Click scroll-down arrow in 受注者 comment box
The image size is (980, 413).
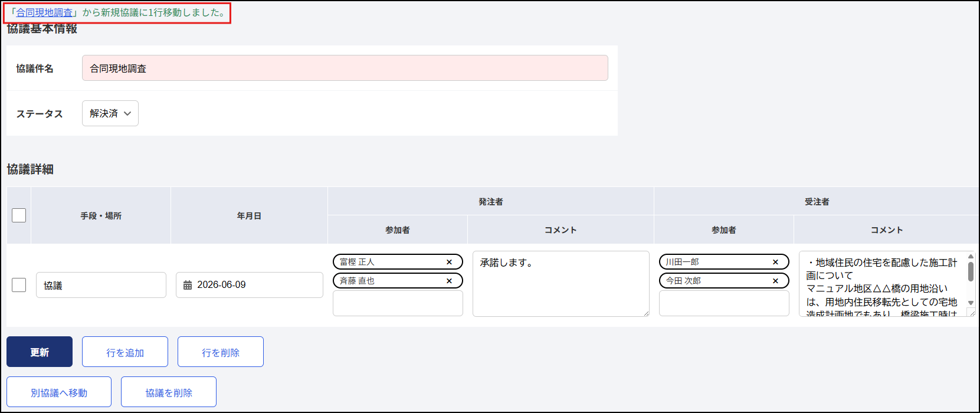pyautogui.click(x=971, y=303)
